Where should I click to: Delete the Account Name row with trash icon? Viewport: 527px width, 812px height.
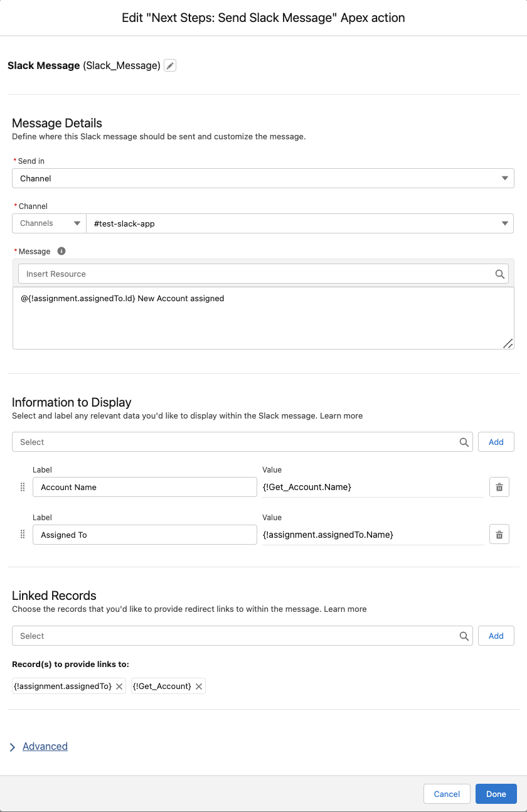(x=499, y=487)
